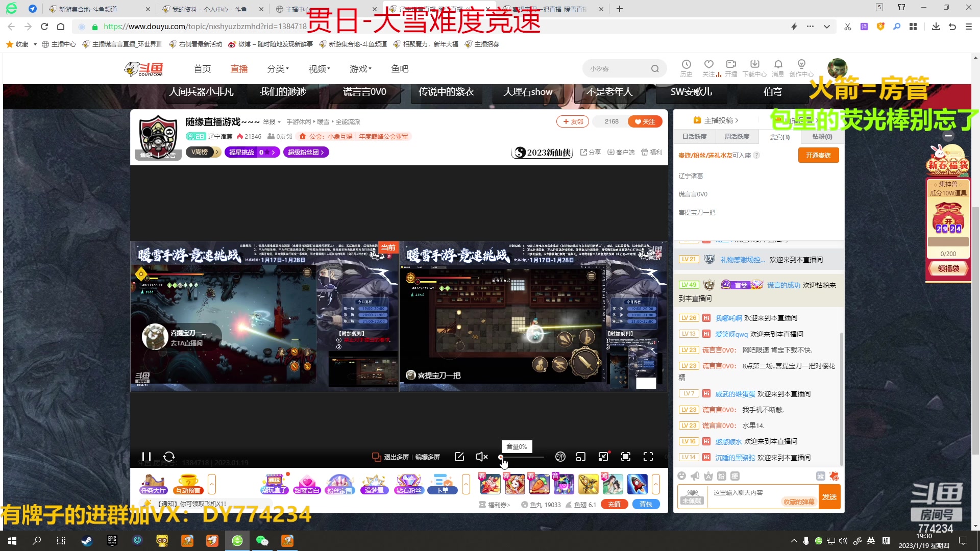This screenshot has height=551, width=980.
Task: Click the megaphone horn icon in chat toolbar
Action: (x=695, y=476)
